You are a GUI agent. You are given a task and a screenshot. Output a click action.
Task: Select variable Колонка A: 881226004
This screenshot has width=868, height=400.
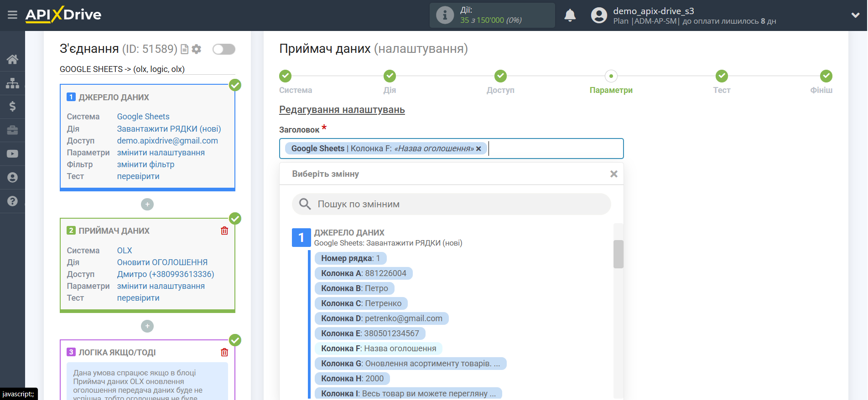pyautogui.click(x=364, y=273)
